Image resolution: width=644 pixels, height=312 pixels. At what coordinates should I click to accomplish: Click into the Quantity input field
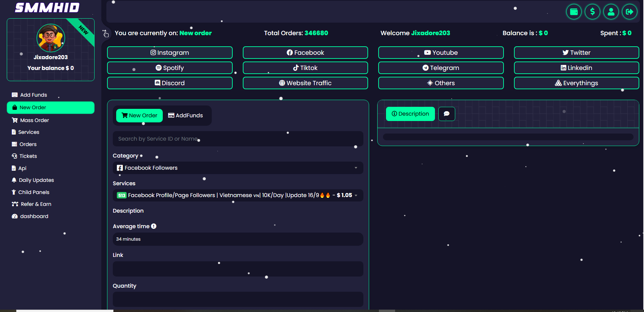[238, 299]
